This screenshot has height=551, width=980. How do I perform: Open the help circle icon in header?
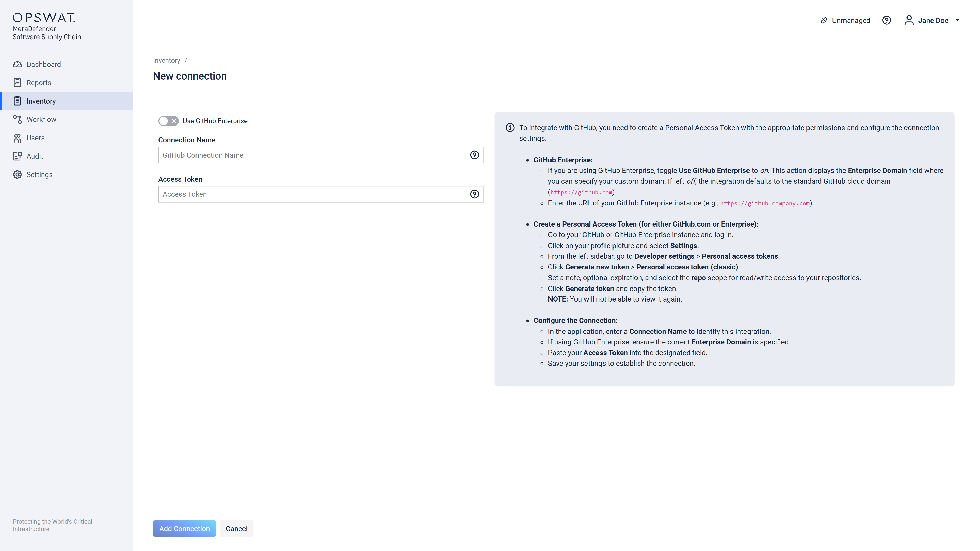(x=886, y=20)
